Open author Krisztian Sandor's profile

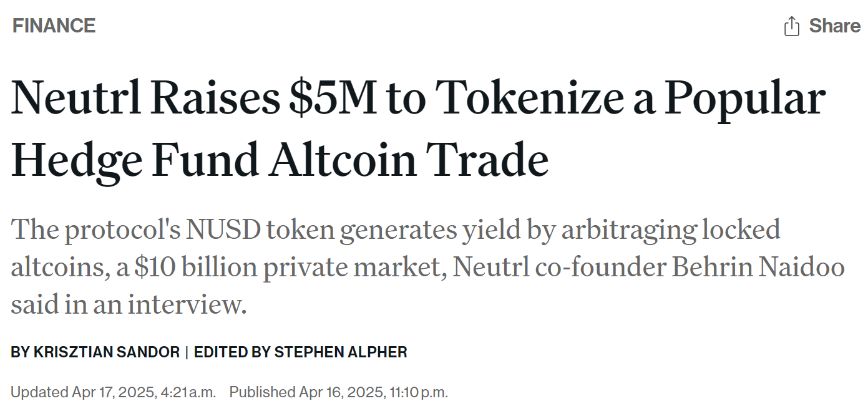tap(106, 352)
